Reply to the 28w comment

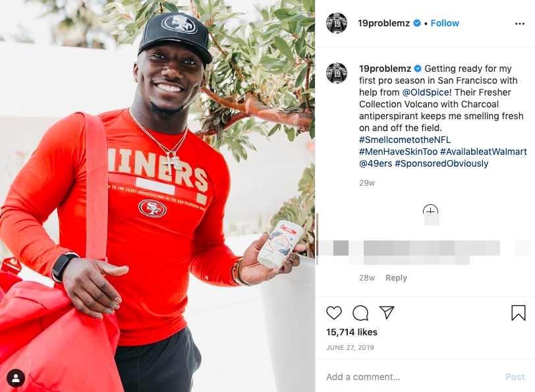396,278
